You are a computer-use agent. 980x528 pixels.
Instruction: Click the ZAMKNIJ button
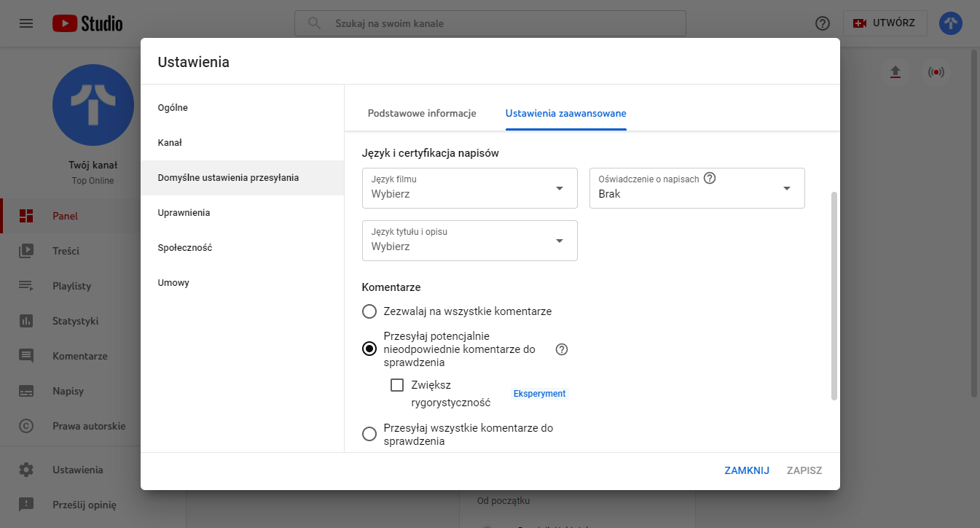pos(747,470)
